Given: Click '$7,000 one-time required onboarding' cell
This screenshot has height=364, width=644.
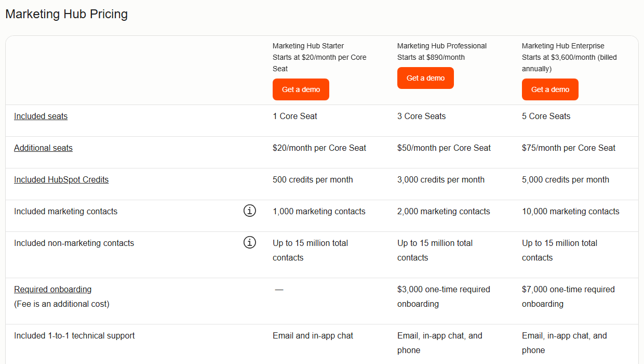Looking at the screenshot, I should (x=568, y=296).
